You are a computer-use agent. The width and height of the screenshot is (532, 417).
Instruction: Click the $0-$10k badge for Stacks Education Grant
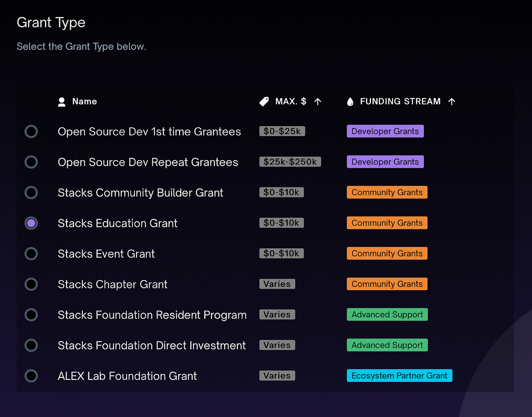coord(281,223)
